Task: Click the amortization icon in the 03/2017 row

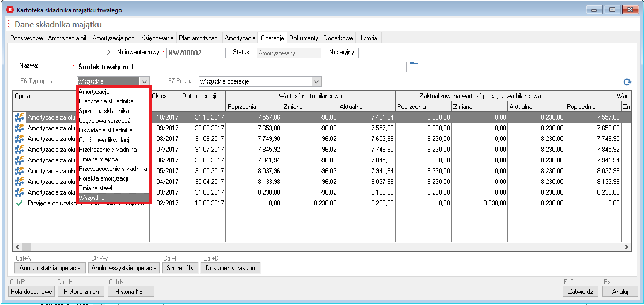Action: tap(19, 192)
